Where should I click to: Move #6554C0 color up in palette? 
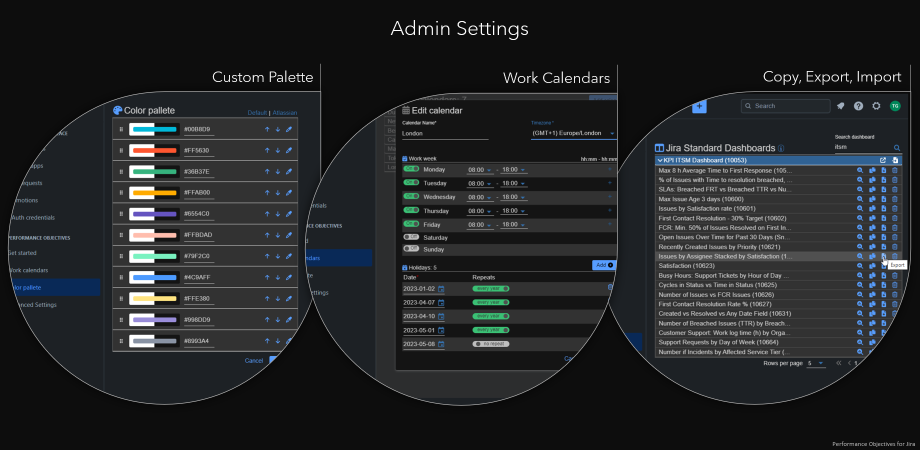(x=267, y=214)
